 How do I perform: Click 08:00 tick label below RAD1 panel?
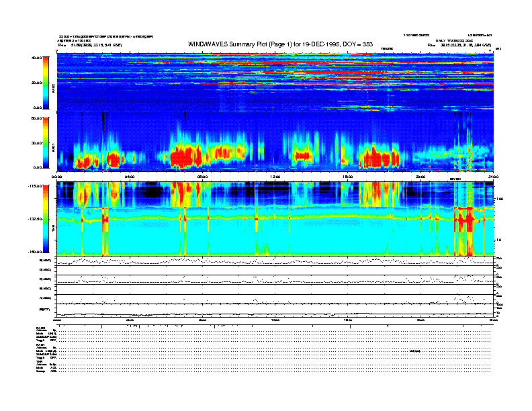tap(202, 177)
